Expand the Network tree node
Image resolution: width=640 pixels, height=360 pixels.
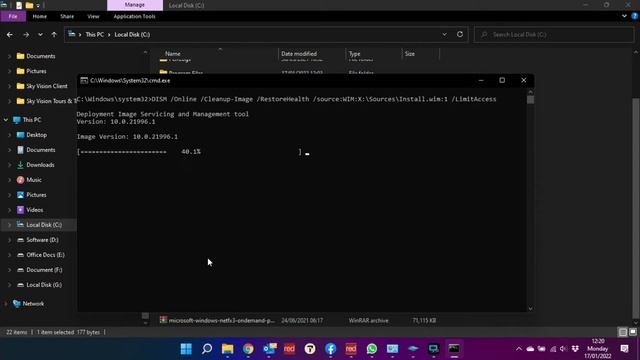(6, 304)
